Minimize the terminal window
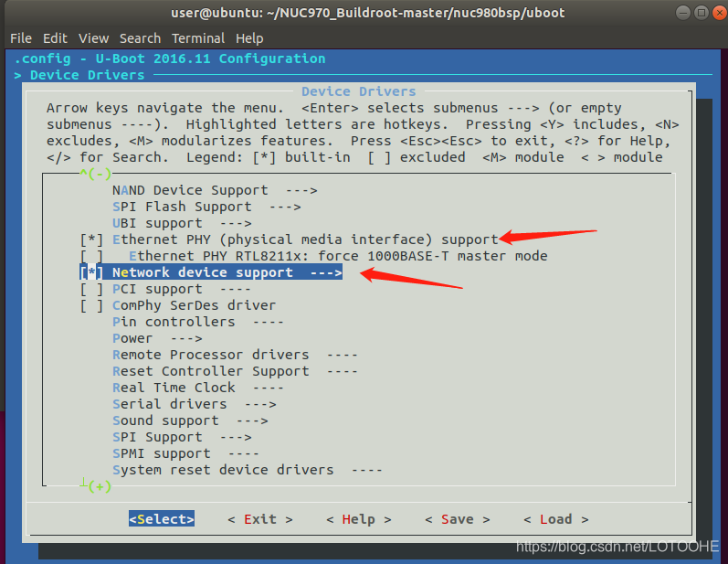This screenshot has height=564, width=728. click(x=683, y=13)
